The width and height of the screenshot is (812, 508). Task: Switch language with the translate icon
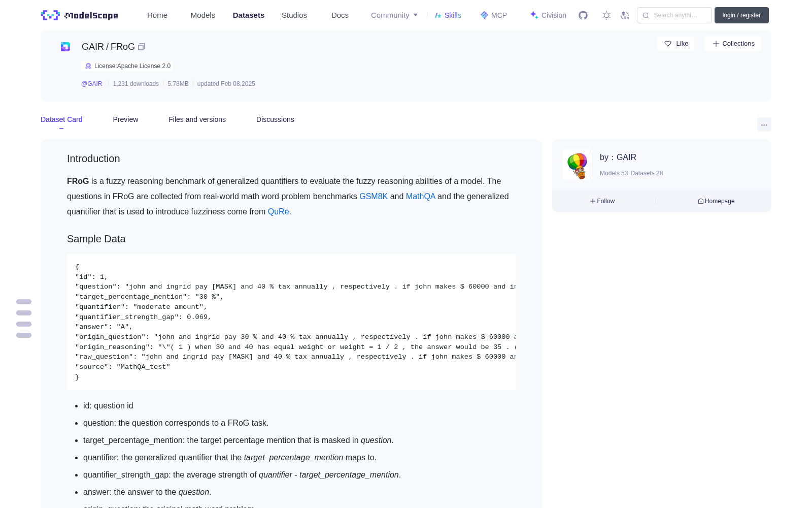click(625, 15)
